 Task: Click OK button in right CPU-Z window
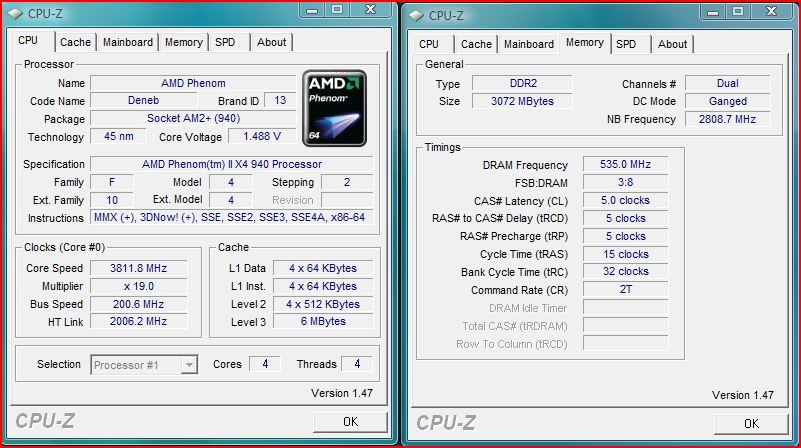point(751,424)
